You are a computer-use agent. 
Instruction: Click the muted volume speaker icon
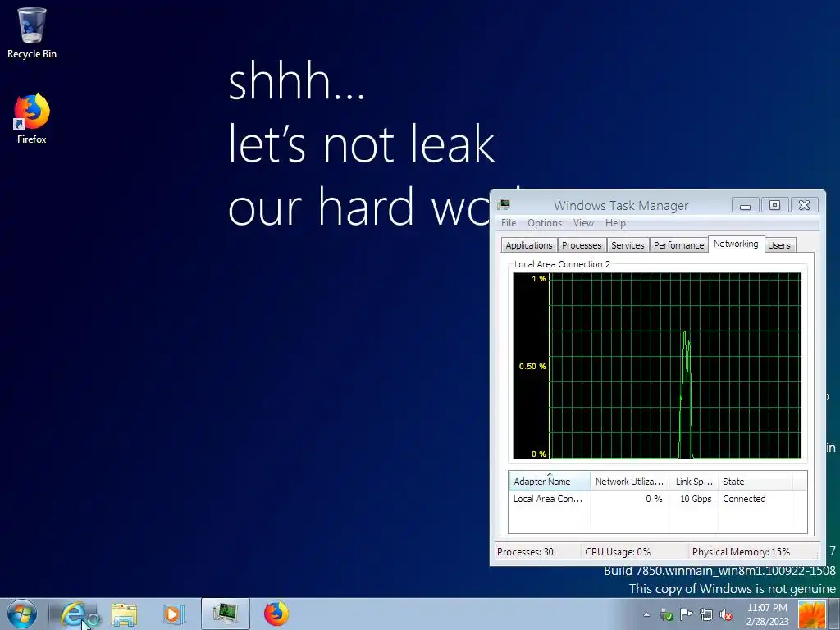coord(726,614)
